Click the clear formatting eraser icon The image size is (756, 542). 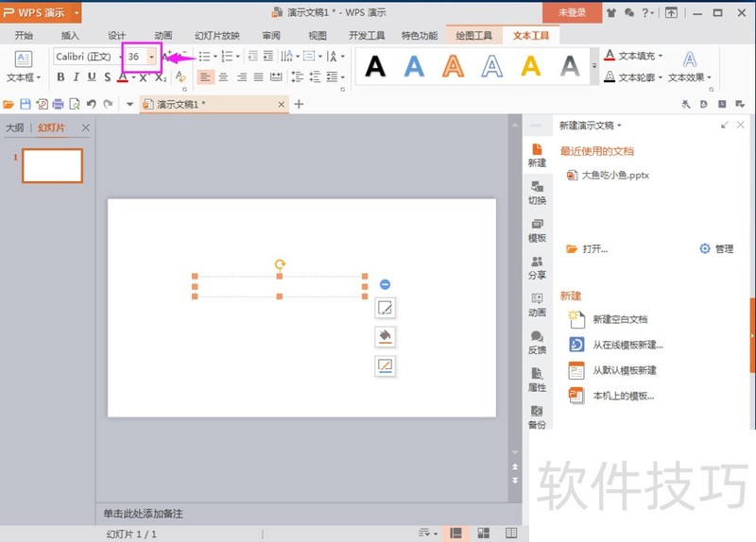click(180, 77)
